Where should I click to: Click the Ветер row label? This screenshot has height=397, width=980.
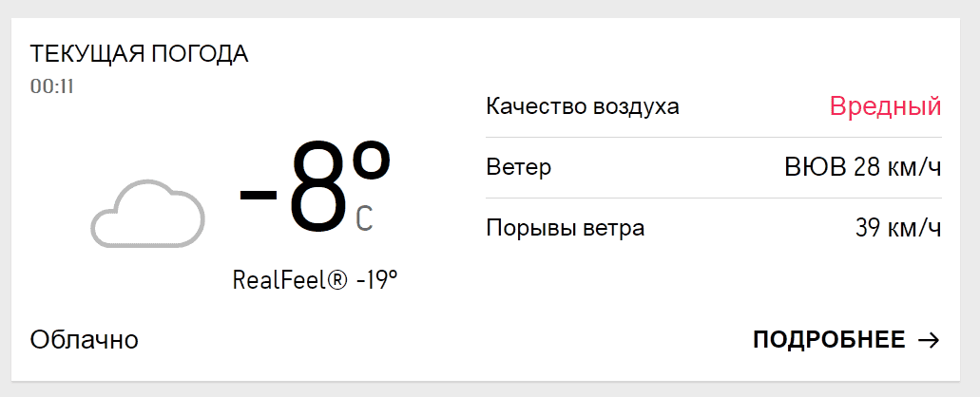pos(518,168)
